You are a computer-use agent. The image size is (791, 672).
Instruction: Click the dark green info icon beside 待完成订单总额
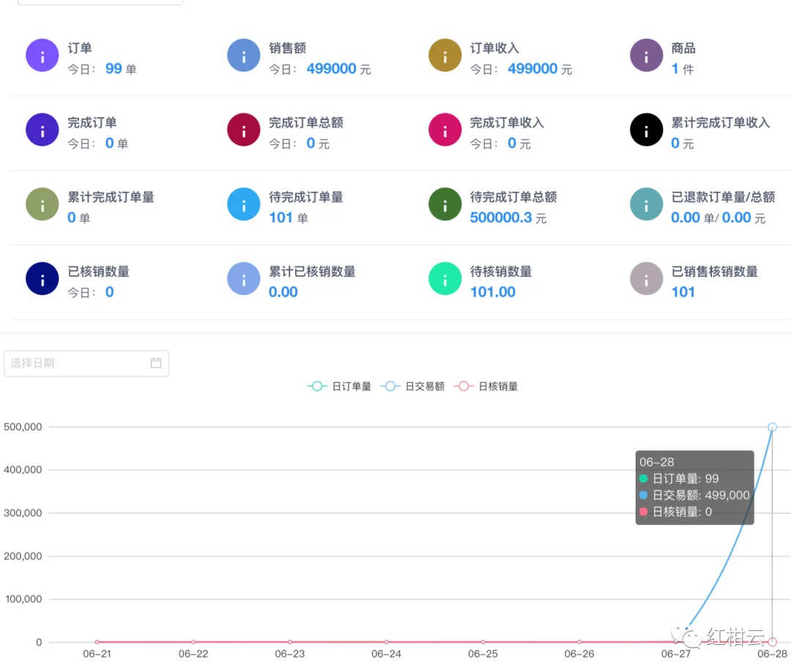[445, 204]
